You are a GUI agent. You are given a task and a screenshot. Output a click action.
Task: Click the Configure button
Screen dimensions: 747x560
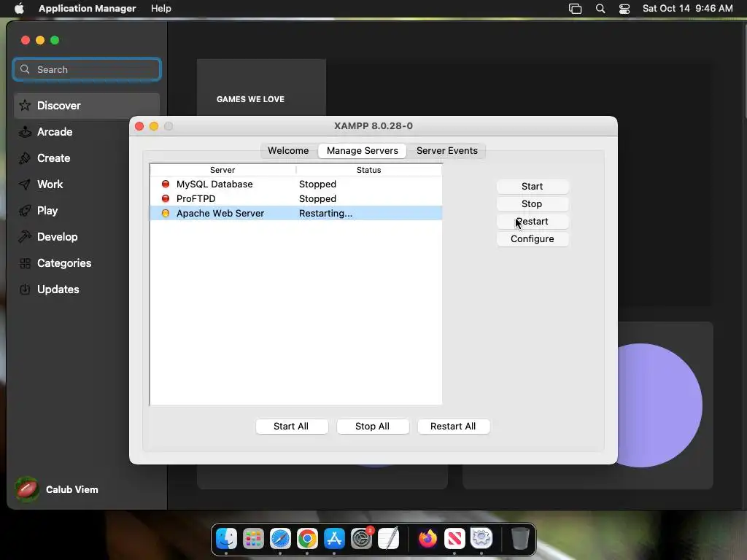tap(532, 239)
